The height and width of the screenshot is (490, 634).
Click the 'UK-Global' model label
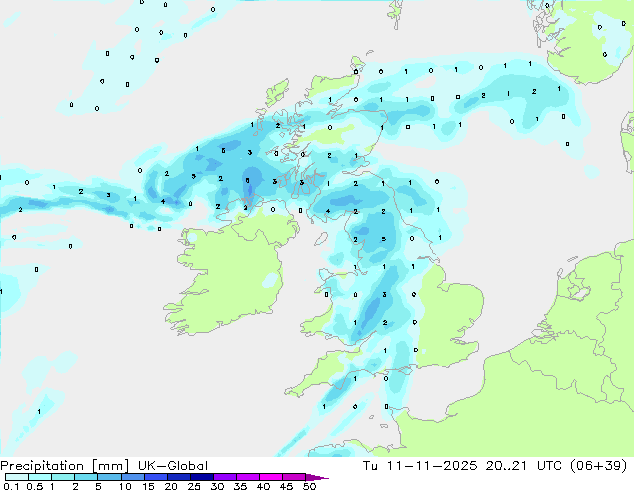[173, 466]
